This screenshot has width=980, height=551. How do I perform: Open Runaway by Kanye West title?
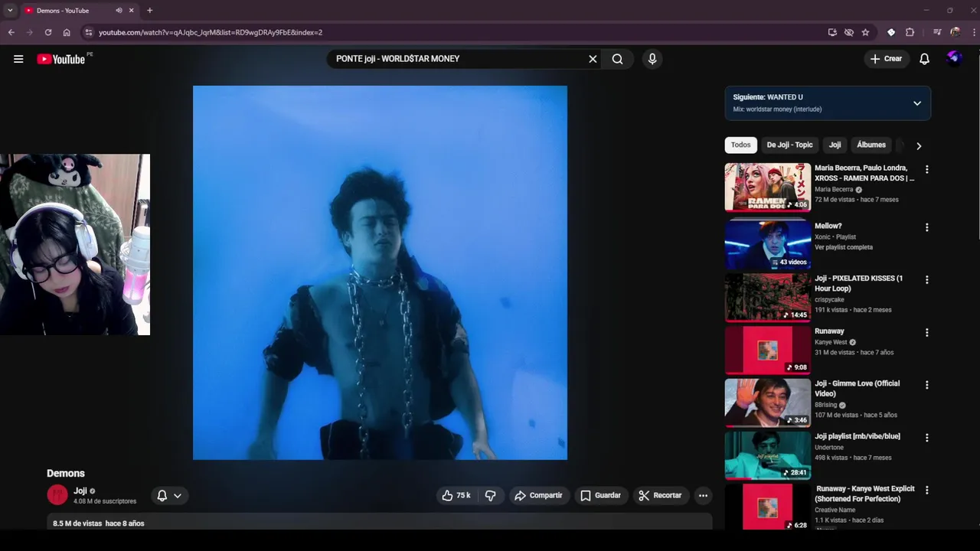(829, 331)
